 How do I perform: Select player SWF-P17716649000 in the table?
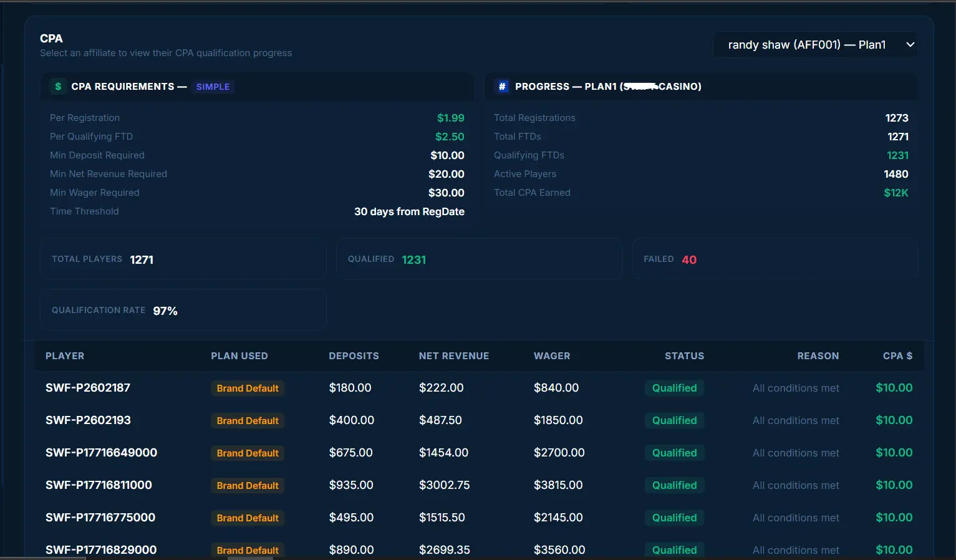[x=101, y=453]
